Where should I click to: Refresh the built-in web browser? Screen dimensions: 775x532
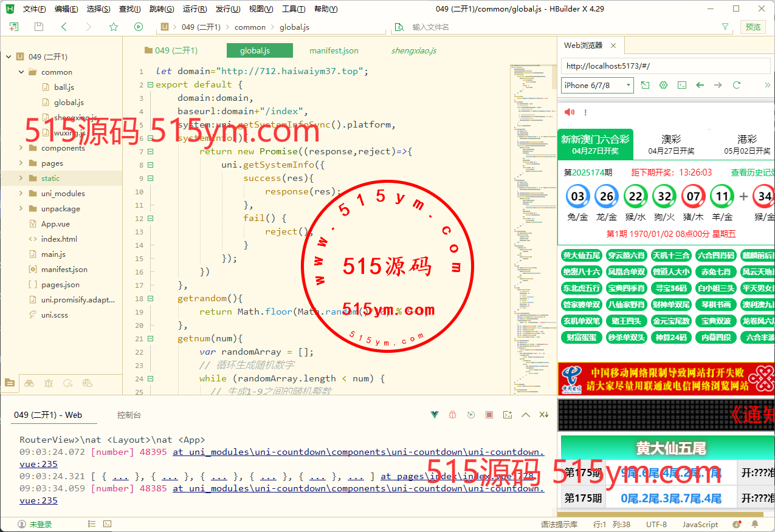(x=737, y=85)
